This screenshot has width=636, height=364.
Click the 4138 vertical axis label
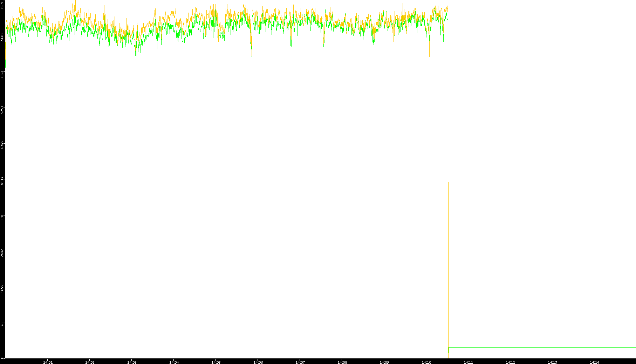coord(2,181)
